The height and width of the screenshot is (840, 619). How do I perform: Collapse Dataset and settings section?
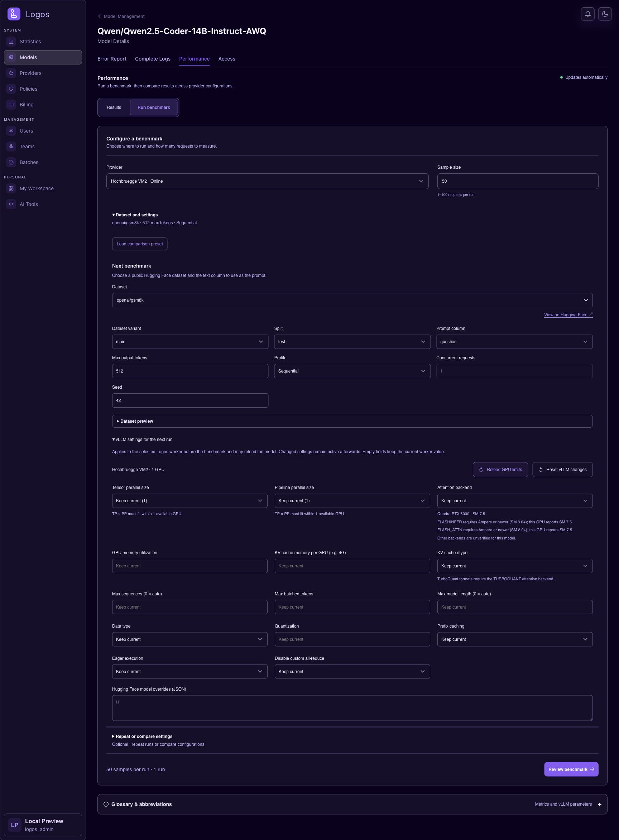click(135, 215)
